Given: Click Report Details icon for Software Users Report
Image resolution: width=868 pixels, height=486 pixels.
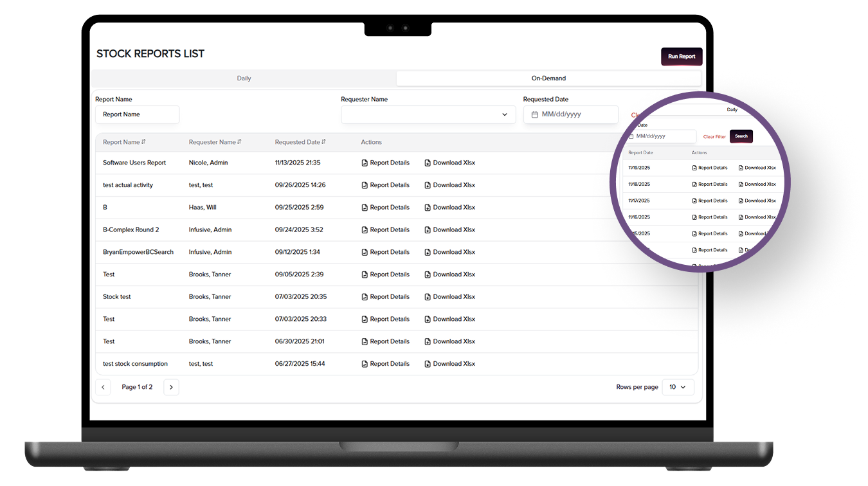Looking at the screenshot, I should pos(365,163).
